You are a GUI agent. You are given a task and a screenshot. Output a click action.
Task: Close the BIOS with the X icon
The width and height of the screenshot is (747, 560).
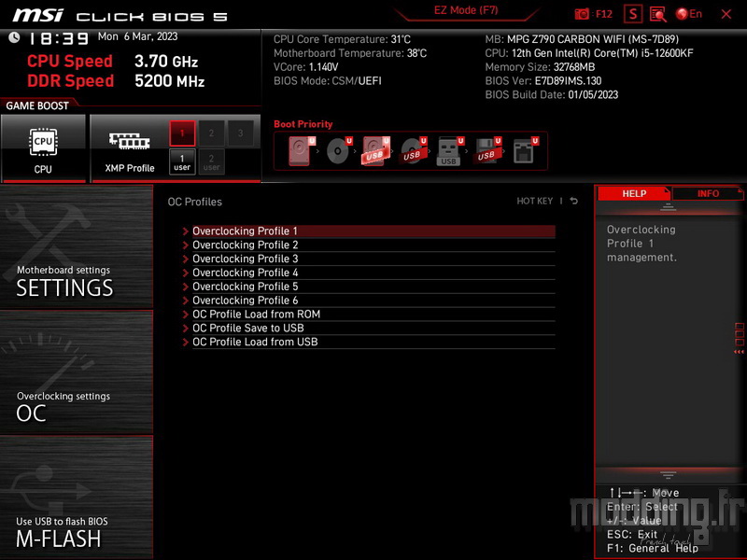point(726,14)
